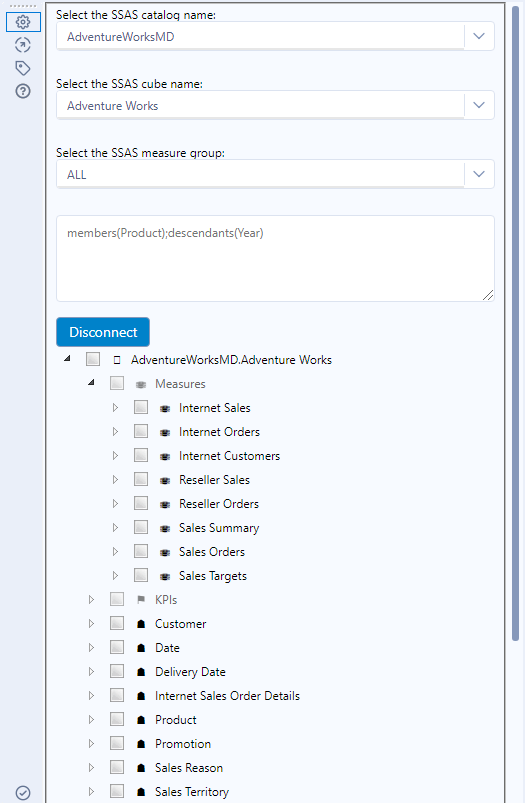Click the Internet Customers measure group icon
Image resolution: width=525 pixels, height=803 pixels.
pos(165,456)
